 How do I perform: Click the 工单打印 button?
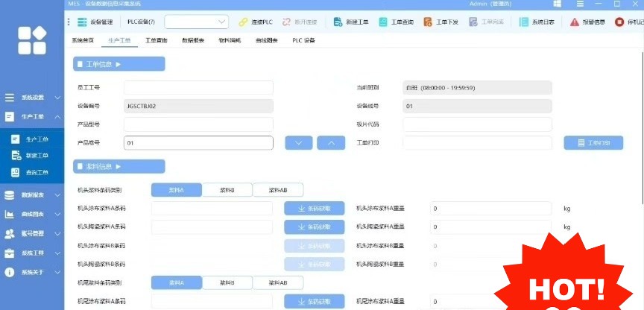(593, 143)
